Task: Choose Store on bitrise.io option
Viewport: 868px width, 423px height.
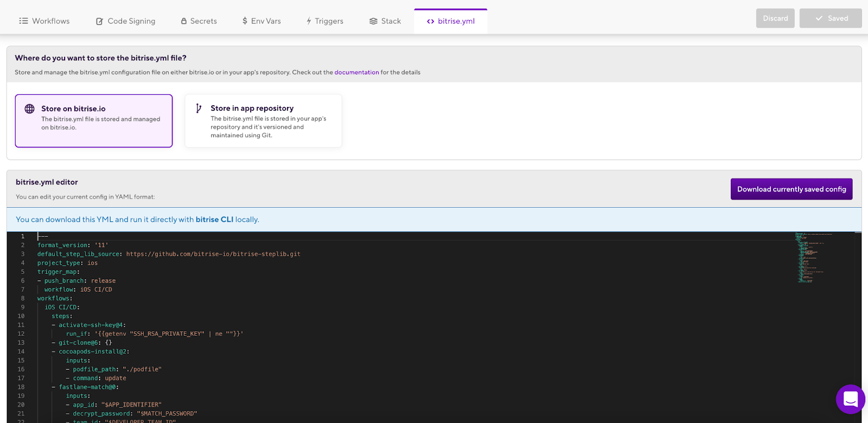Action: pyautogui.click(x=94, y=121)
